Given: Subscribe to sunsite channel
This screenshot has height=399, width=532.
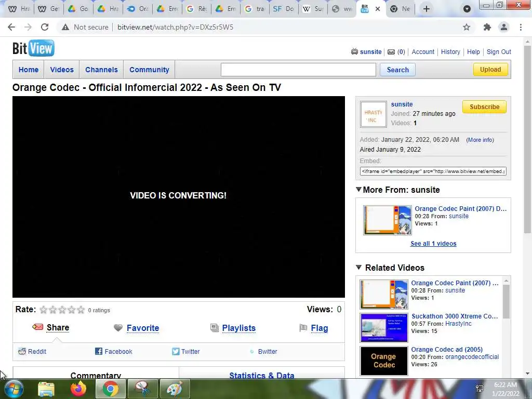Looking at the screenshot, I should (485, 107).
